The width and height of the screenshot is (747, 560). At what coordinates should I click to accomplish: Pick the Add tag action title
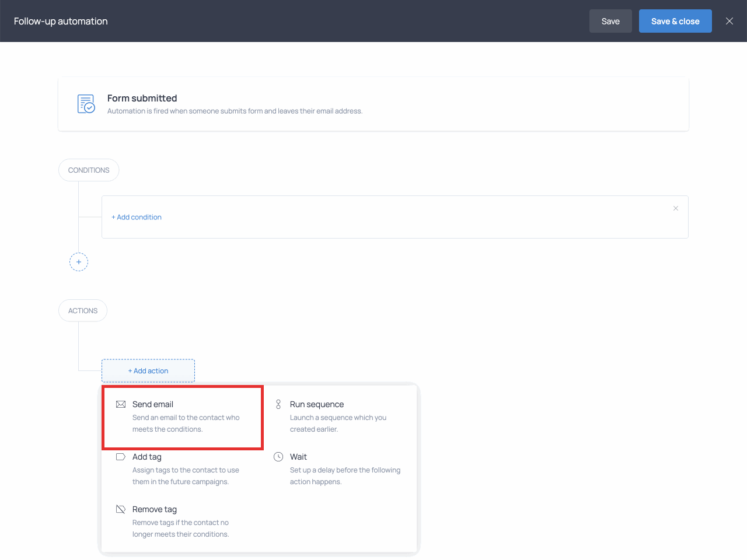tap(147, 457)
